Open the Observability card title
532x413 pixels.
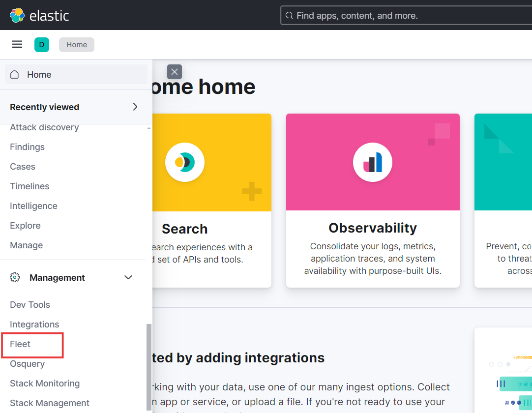click(373, 228)
